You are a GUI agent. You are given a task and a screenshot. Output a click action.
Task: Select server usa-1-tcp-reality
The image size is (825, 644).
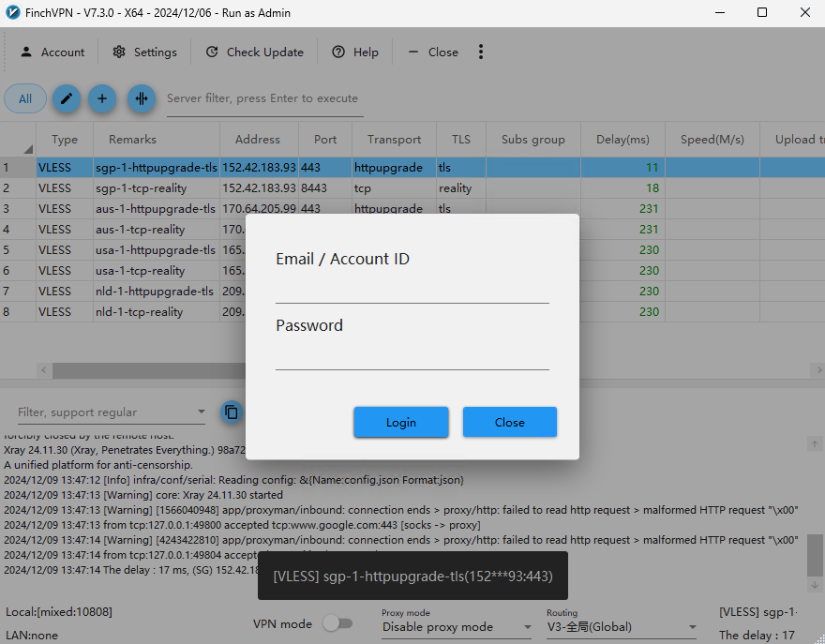click(157, 270)
